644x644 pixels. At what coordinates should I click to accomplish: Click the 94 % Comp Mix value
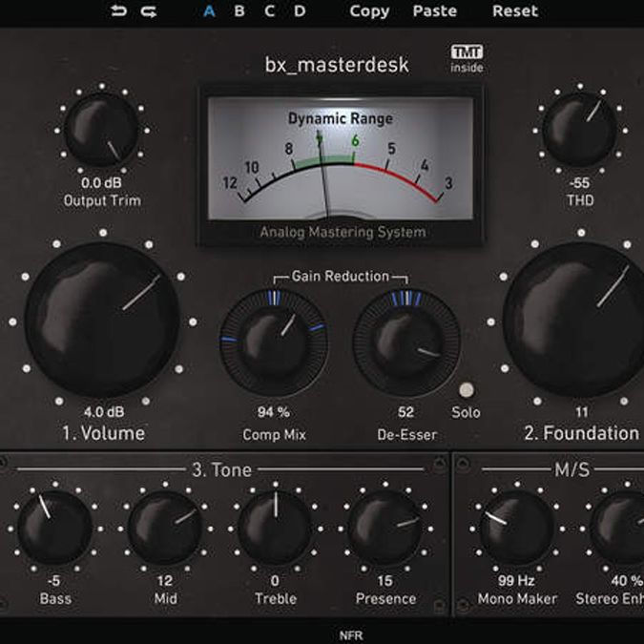(x=274, y=411)
